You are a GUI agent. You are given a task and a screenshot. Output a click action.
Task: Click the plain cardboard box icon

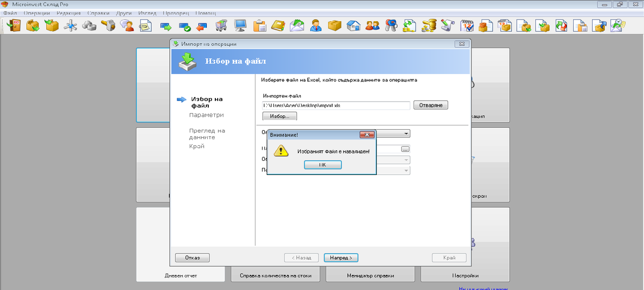(335, 25)
